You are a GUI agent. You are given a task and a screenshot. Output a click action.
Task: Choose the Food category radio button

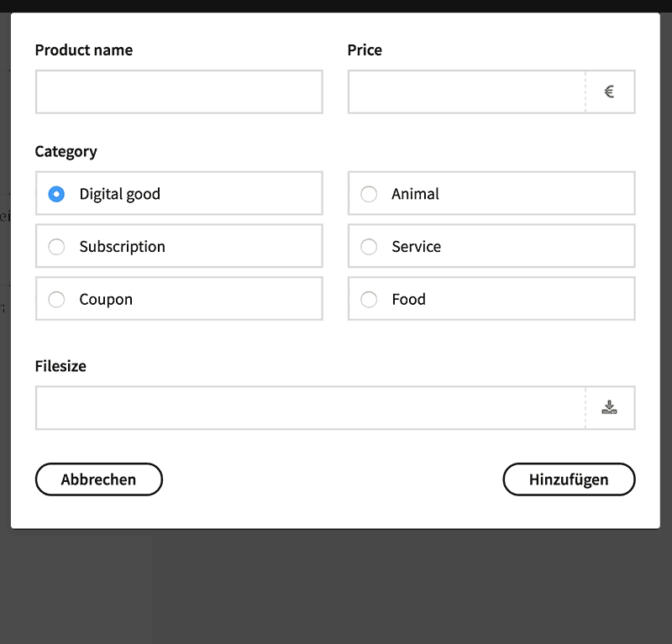tap(369, 300)
